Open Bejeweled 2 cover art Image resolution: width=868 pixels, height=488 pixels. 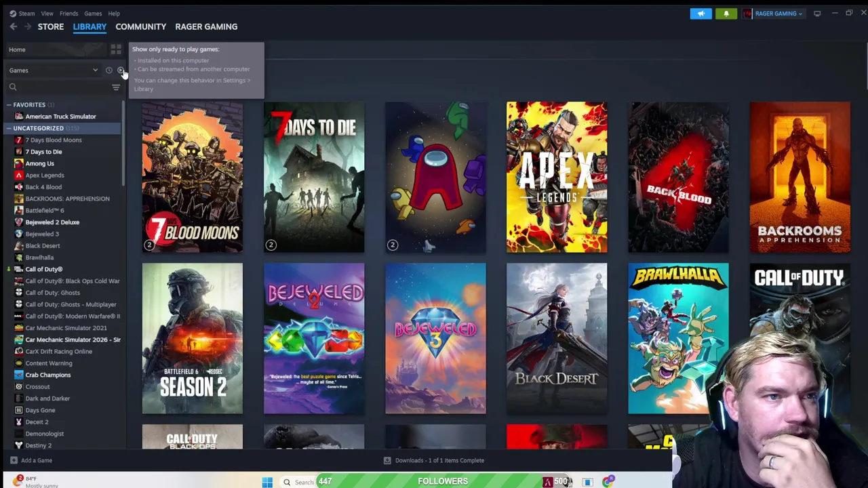tap(314, 338)
